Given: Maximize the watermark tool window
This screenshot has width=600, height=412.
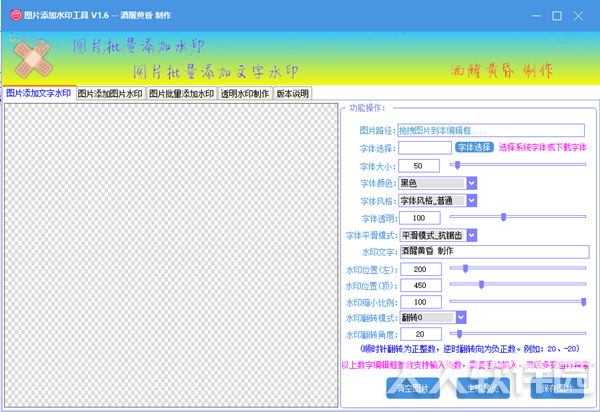Looking at the screenshot, I should click(x=557, y=16).
